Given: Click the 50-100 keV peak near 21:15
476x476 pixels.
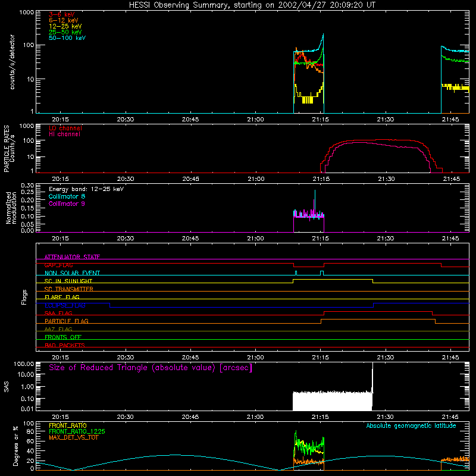Looking at the screenshot, I should (x=323, y=34).
